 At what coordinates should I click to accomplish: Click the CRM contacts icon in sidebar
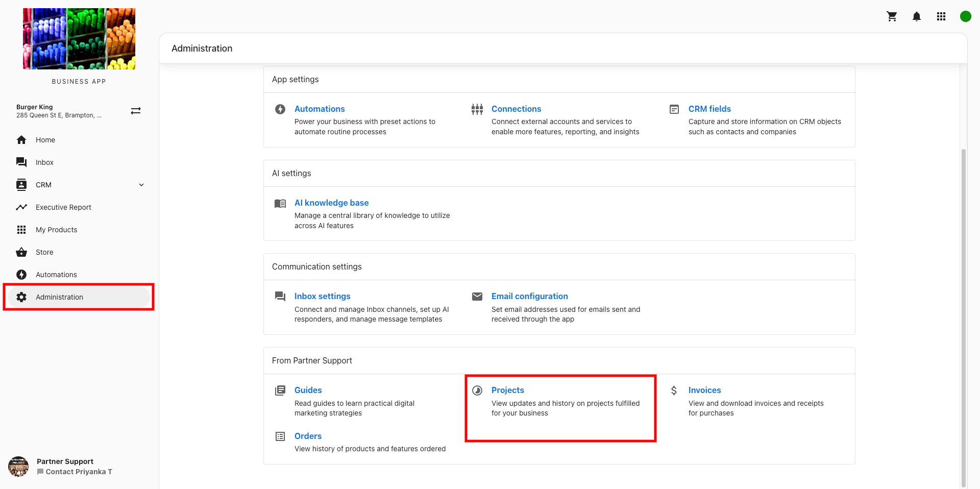coord(21,185)
